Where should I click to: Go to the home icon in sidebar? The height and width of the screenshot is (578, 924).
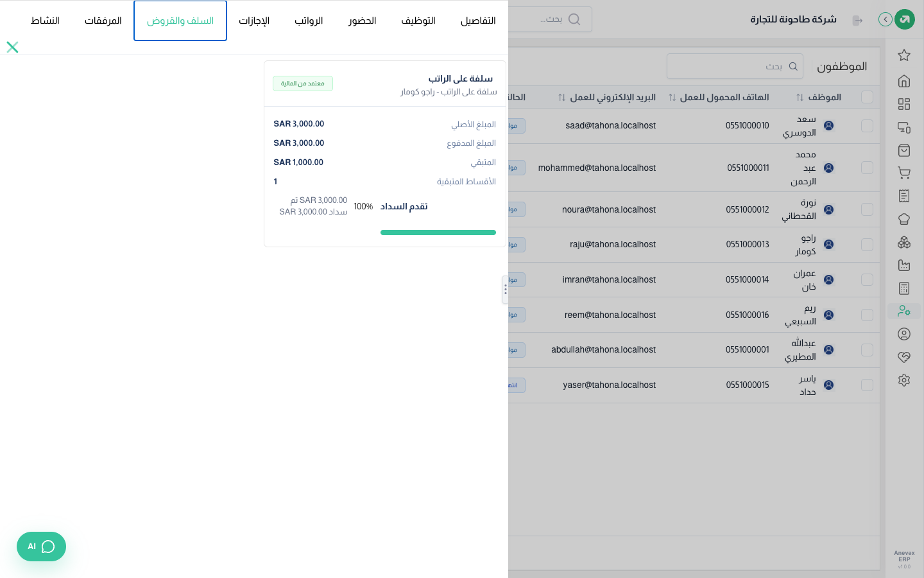pos(904,81)
